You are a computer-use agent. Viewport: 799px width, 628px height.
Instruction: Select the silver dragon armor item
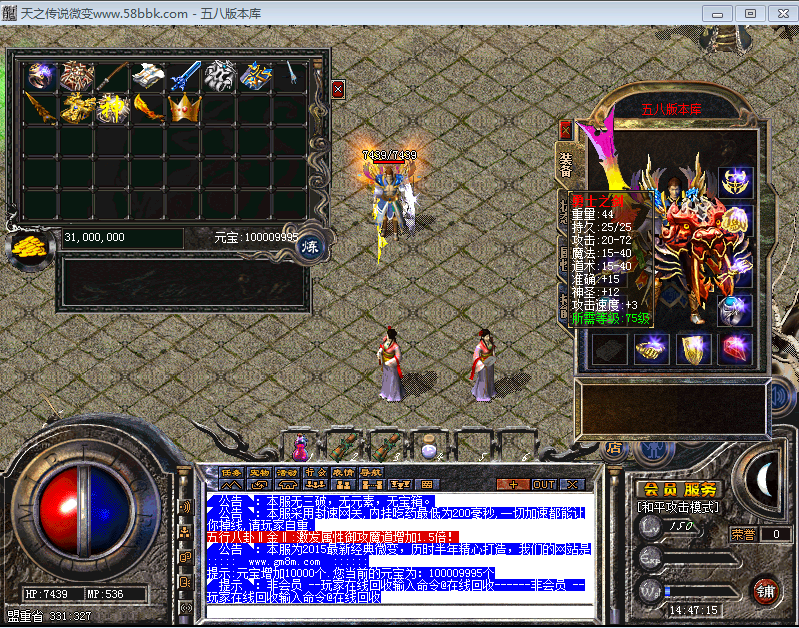point(220,76)
